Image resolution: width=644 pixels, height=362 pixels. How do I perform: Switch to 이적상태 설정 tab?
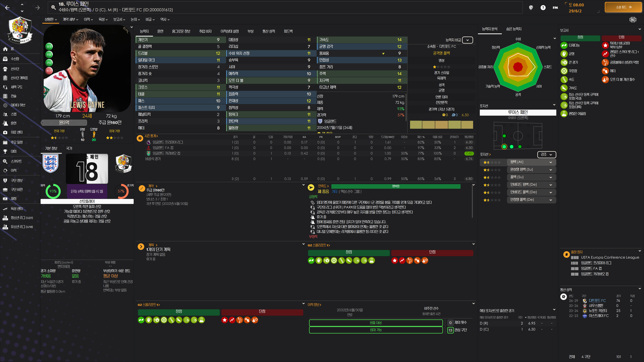coord(229,31)
